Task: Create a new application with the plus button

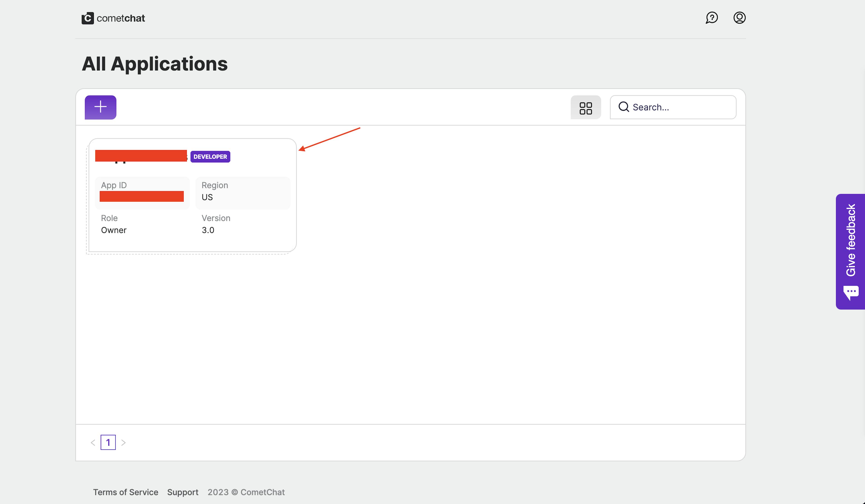Action: click(x=100, y=107)
